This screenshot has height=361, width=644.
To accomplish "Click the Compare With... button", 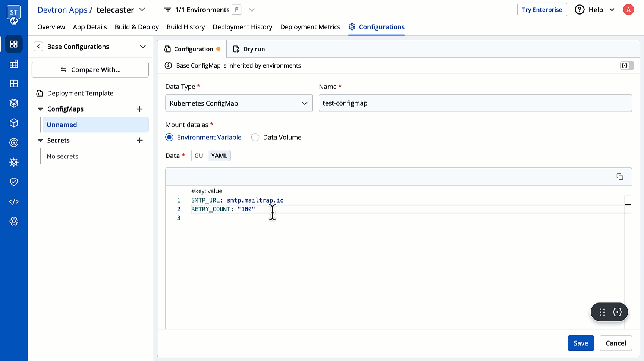I will coord(90,70).
